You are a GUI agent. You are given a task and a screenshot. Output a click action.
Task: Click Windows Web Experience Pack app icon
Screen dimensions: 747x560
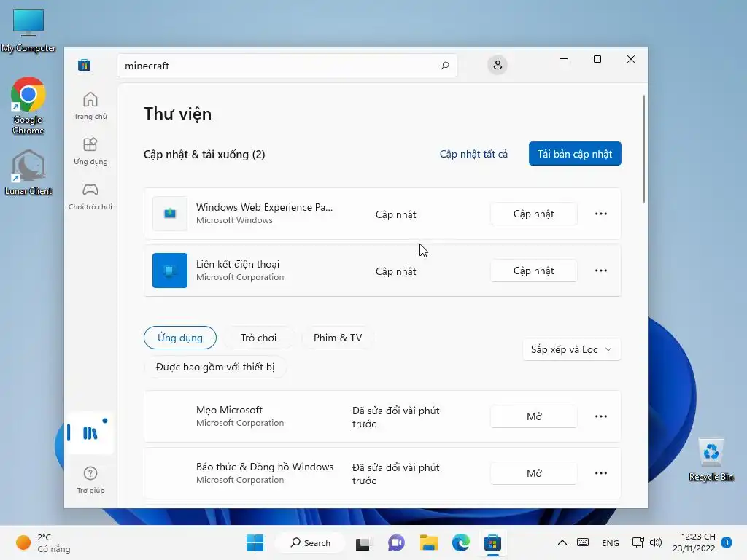pos(170,214)
